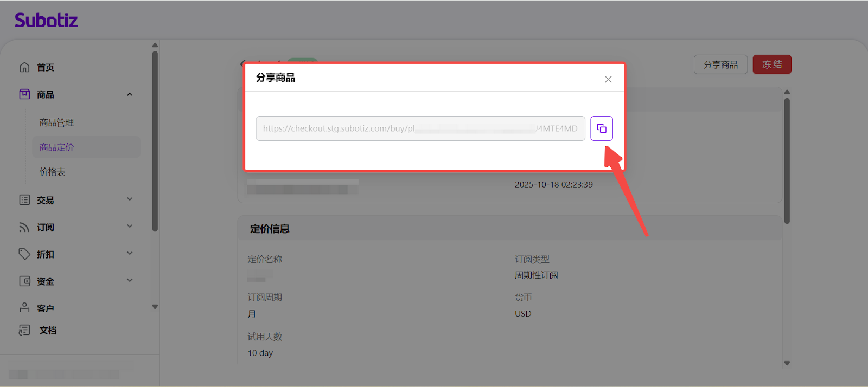Copy the share link with copy icon

coord(601,128)
